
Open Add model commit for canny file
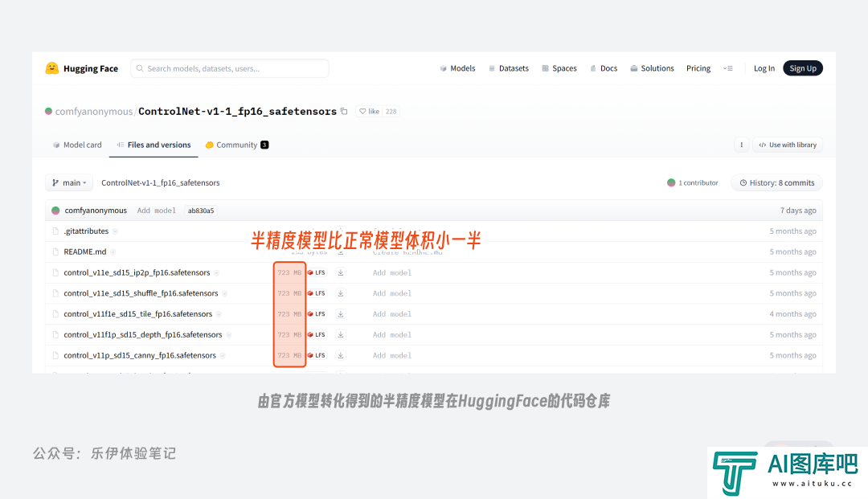pyautogui.click(x=392, y=355)
